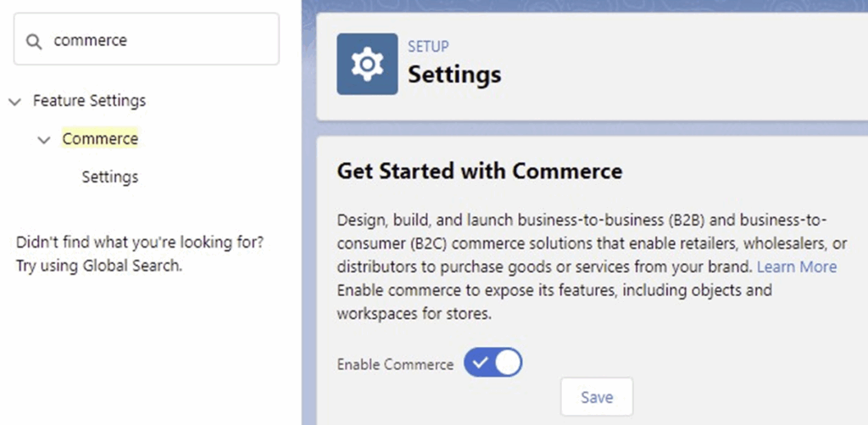868x425 pixels.
Task: Click the Setup gear icon
Action: click(x=367, y=64)
